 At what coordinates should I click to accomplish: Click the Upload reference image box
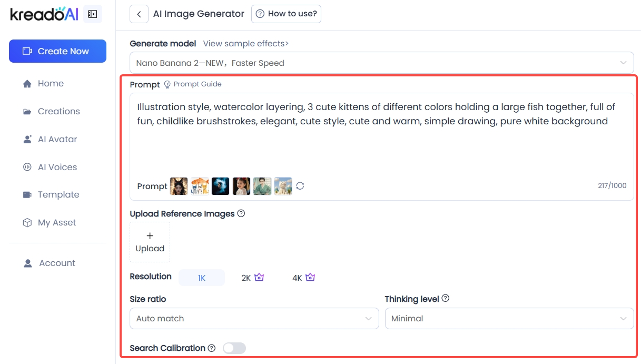point(150,242)
